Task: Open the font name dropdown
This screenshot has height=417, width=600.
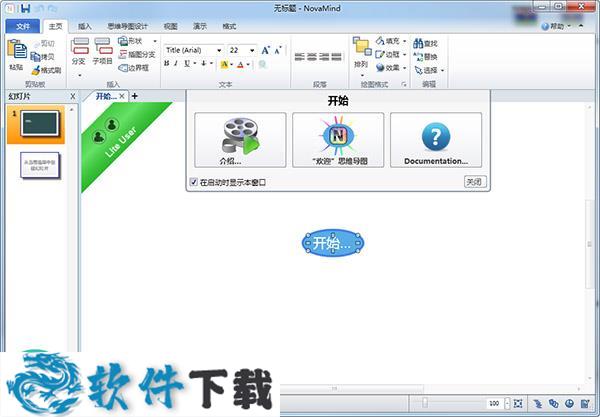Action: pos(219,50)
